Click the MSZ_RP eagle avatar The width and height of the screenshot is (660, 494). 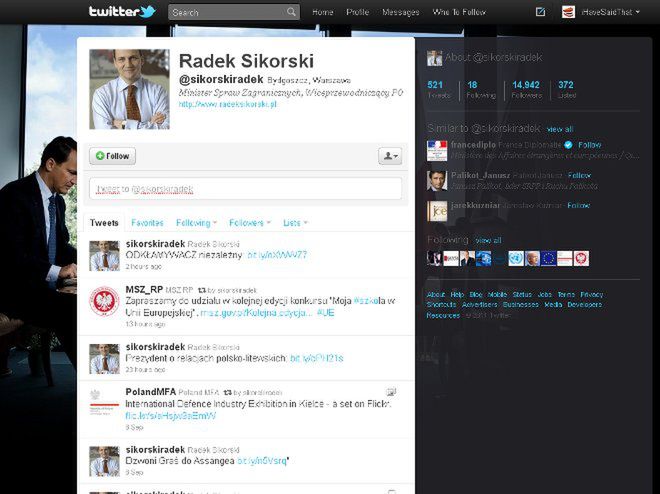tap(104, 301)
